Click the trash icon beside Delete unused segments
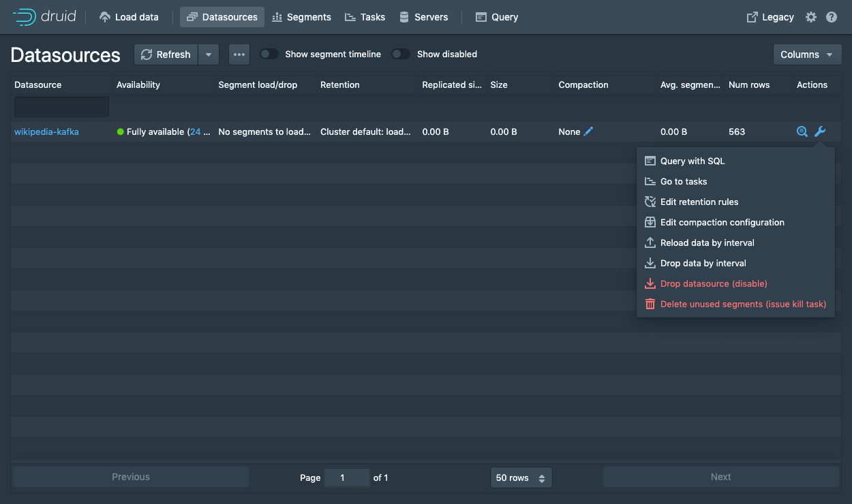This screenshot has height=504, width=852. pyautogui.click(x=650, y=304)
